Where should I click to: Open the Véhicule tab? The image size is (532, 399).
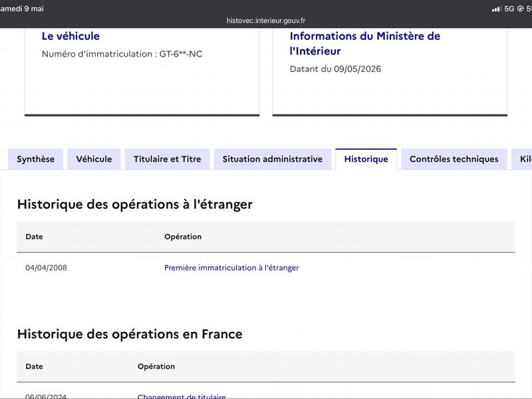tap(94, 159)
